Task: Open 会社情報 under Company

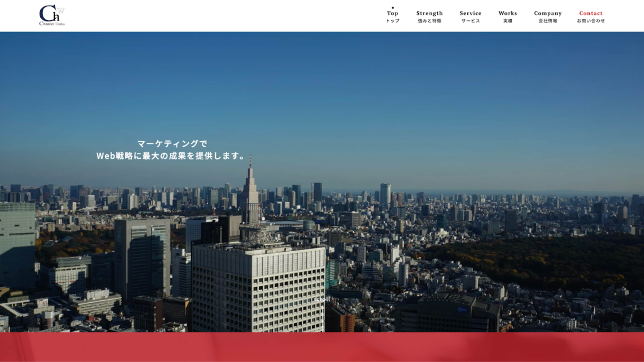Action: click(x=548, y=21)
